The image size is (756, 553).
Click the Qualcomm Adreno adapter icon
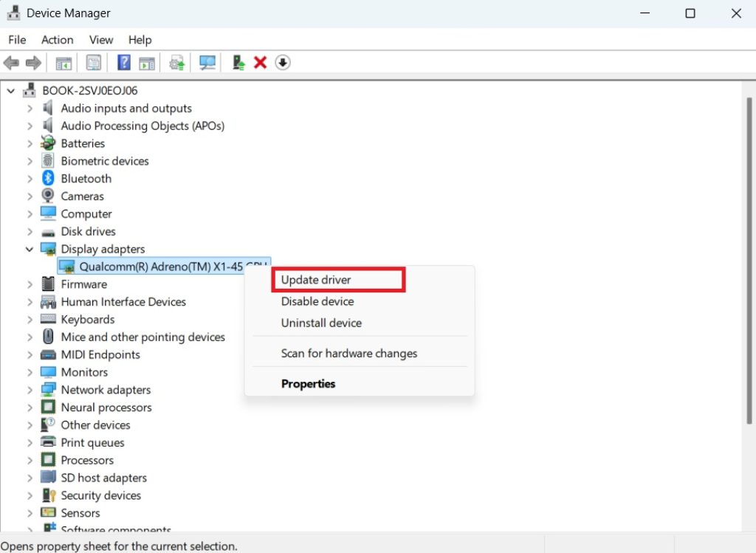(66, 266)
